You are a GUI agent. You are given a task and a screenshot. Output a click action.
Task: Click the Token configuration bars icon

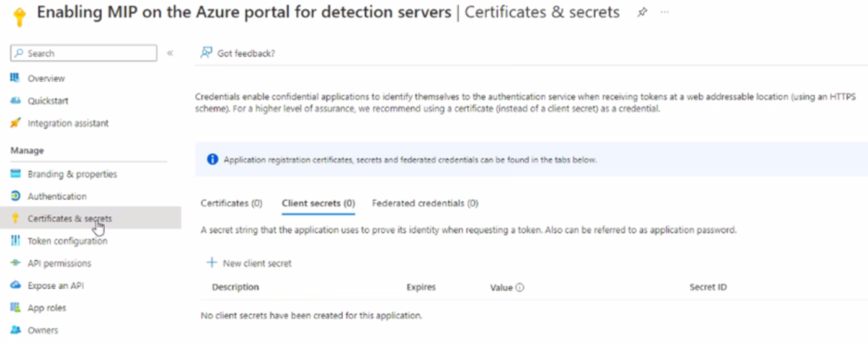click(x=15, y=240)
